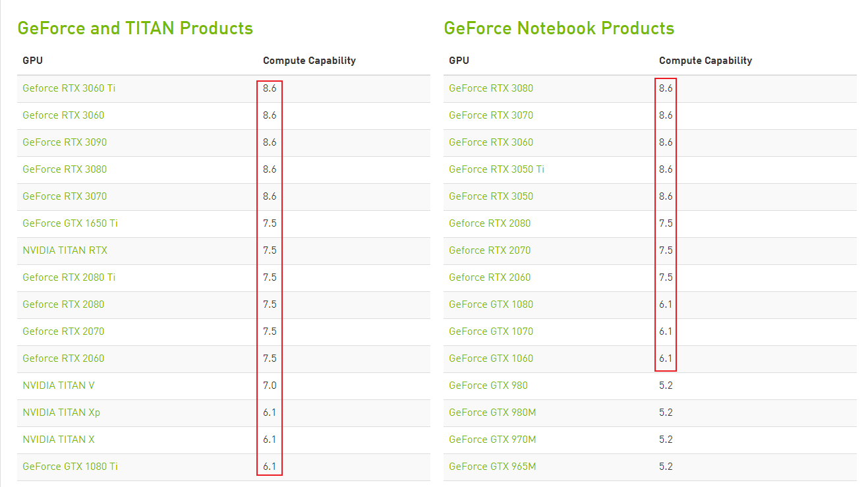Click the 7.5 value in the NVIDIA TITAN RTX row
Screen dimensions: 868x487
(270, 250)
